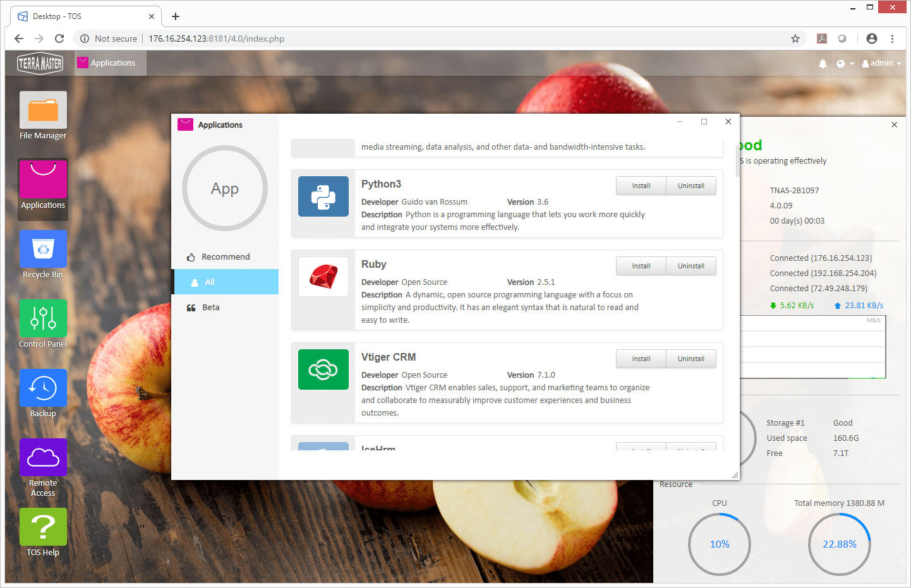Click the bookmark star icon
Image resolution: width=911 pixels, height=588 pixels.
coord(795,39)
